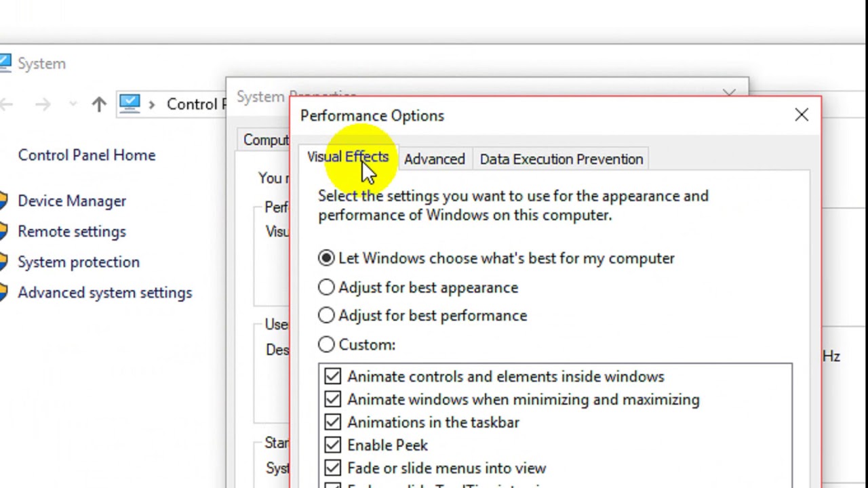The width and height of the screenshot is (868, 488).
Task: Select "Adjust for best appearance" radio button
Action: click(x=327, y=287)
